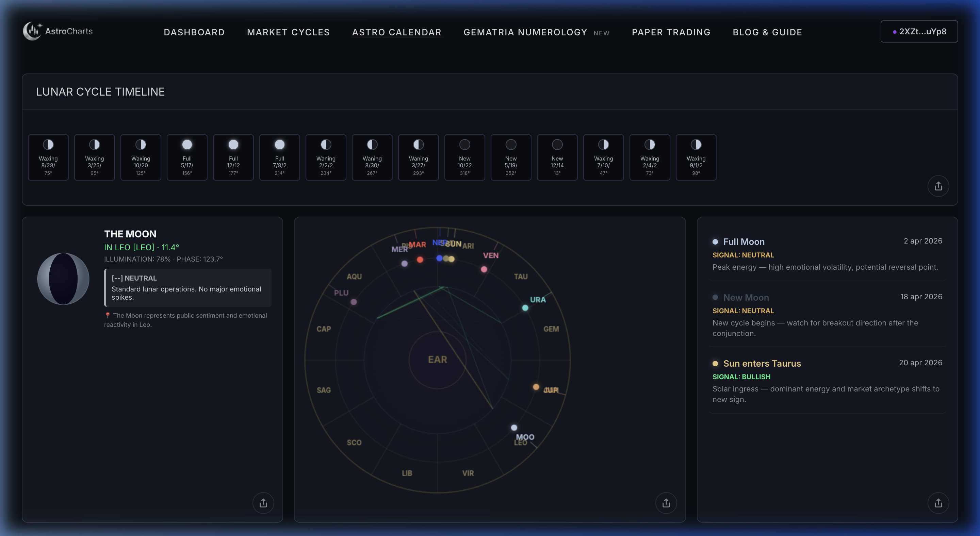The width and height of the screenshot is (980, 536).
Task: Click the export icon on the zodiac wheel panel
Action: (666, 503)
